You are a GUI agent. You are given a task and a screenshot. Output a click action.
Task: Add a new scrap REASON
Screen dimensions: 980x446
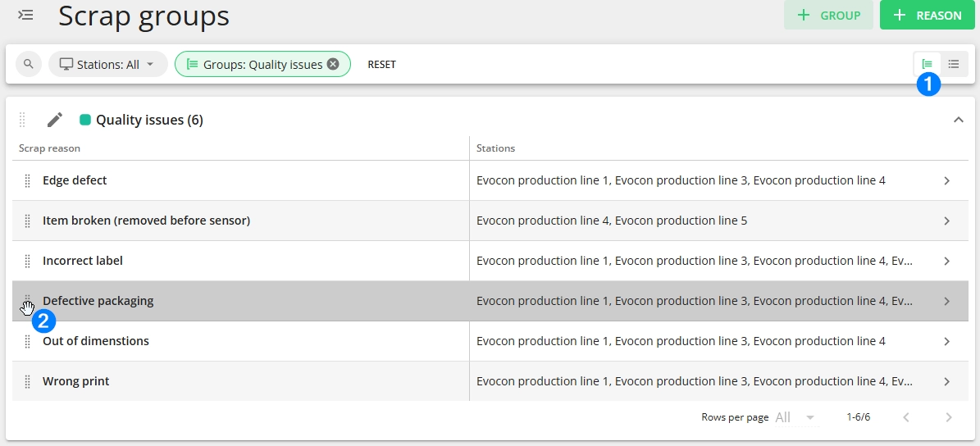(927, 15)
